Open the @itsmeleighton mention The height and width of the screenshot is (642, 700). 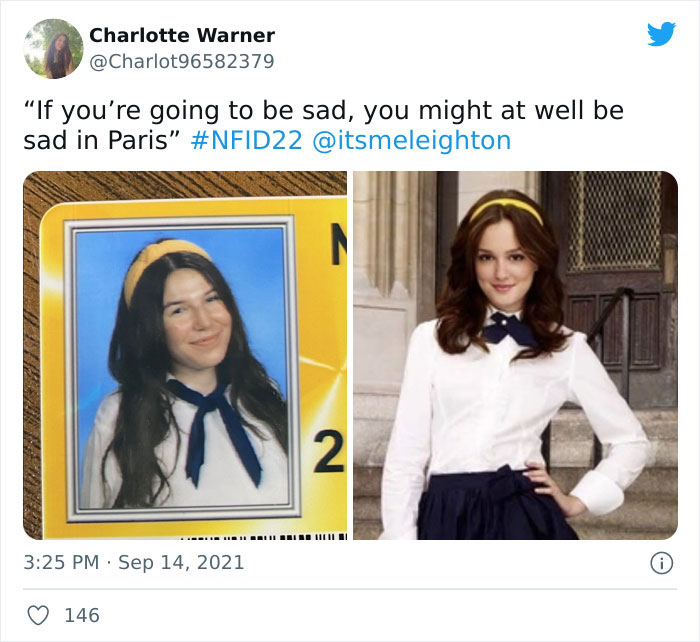pos(412,140)
